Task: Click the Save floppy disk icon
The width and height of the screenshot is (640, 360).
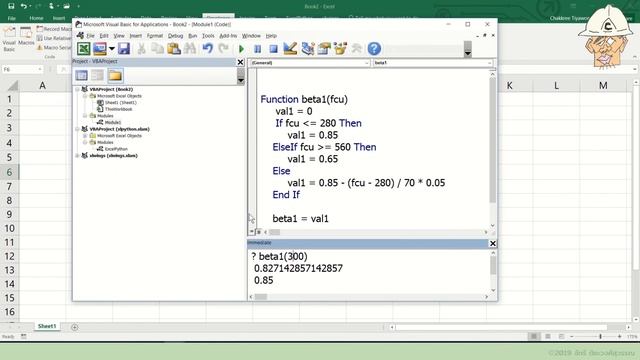Action: [124, 49]
